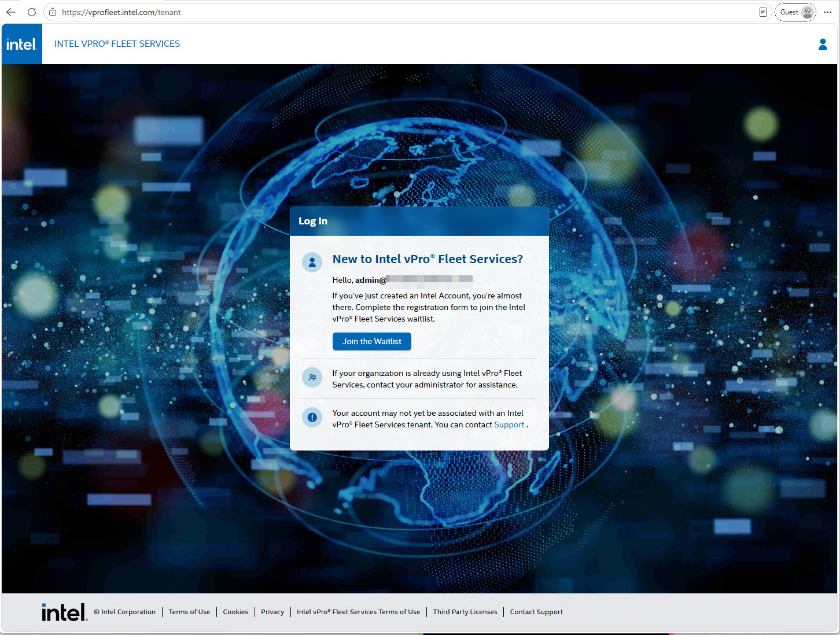
Task: Open Privacy footer link
Action: tap(272, 612)
